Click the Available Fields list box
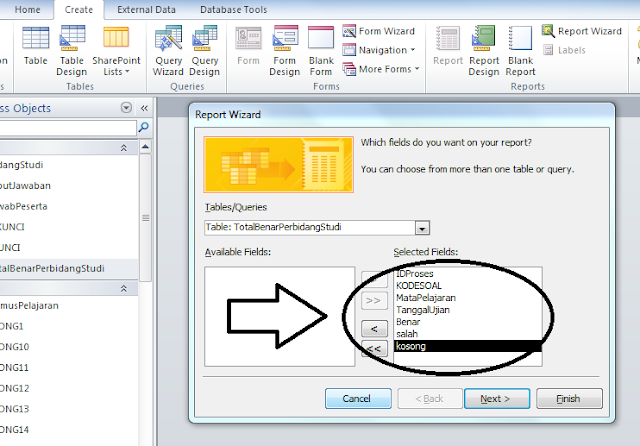 (280, 317)
